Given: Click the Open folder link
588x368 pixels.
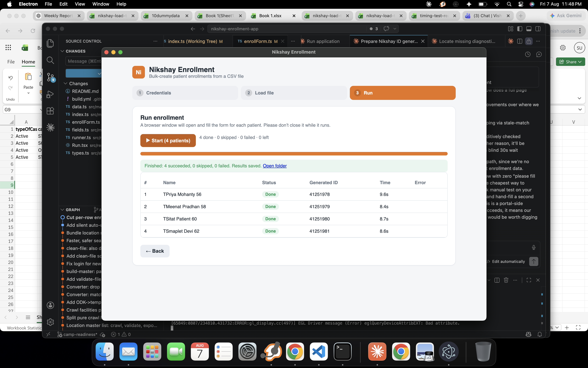Looking at the screenshot, I should coord(275,166).
